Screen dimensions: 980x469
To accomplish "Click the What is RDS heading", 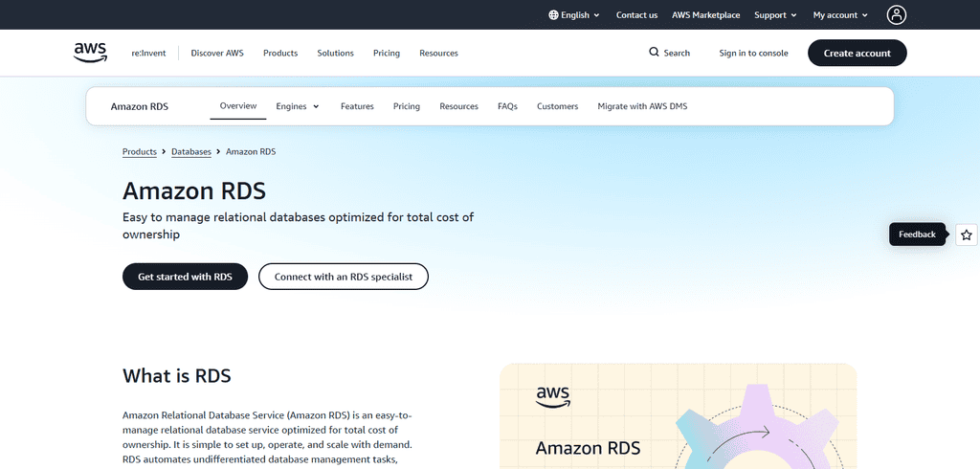I will [x=177, y=376].
